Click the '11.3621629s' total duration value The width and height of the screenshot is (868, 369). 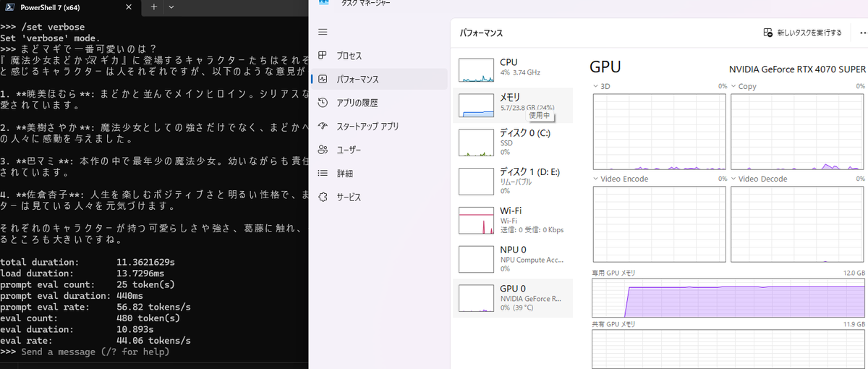145,262
